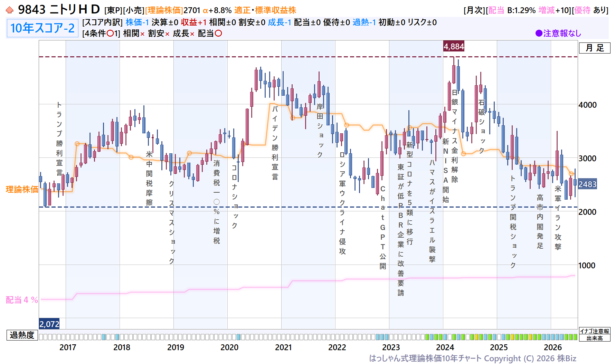The width and height of the screenshot is (615, 364).
Task: Click the 米中関税摩擦 event annotation
Action: [x=149, y=178]
